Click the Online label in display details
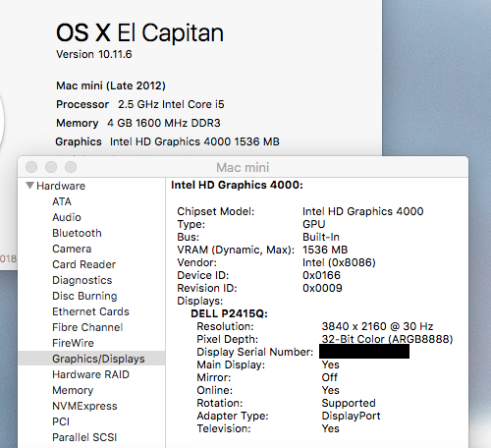Viewport: 491px width, 448px height. pyautogui.click(x=215, y=390)
